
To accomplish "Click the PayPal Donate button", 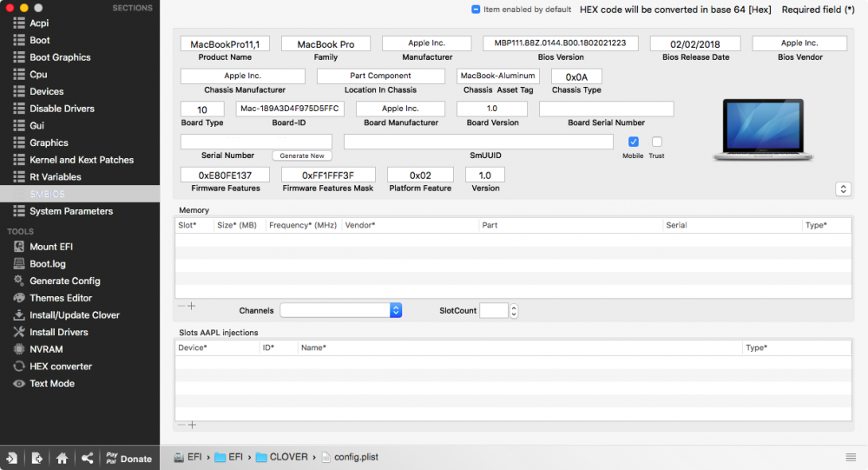I will (129, 459).
